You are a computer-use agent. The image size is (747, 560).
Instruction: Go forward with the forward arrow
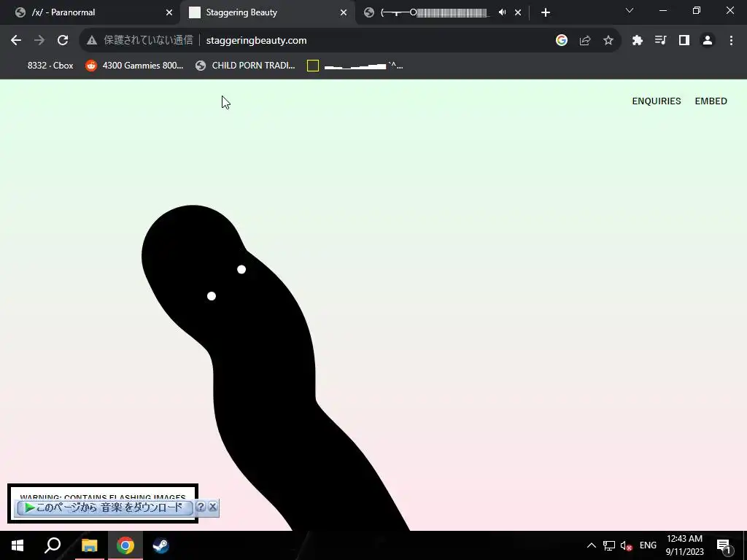tap(39, 41)
